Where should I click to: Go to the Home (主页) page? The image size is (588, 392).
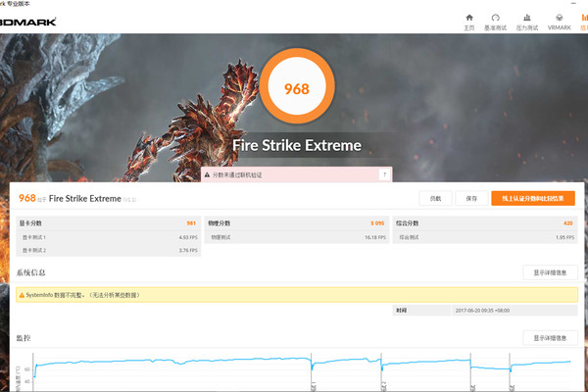(x=469, y=23)
